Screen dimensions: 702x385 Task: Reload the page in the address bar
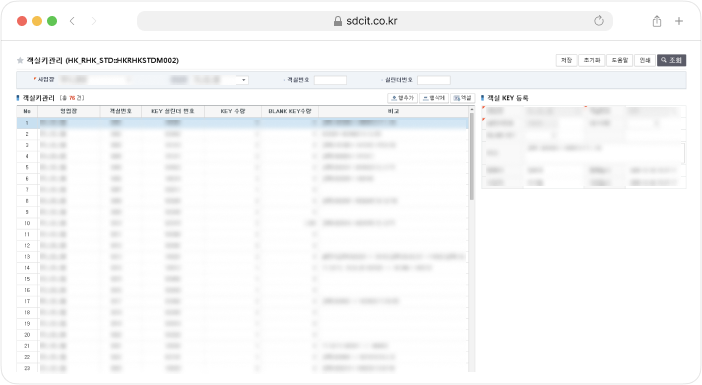pyautogui.click(x=599, y=21)
